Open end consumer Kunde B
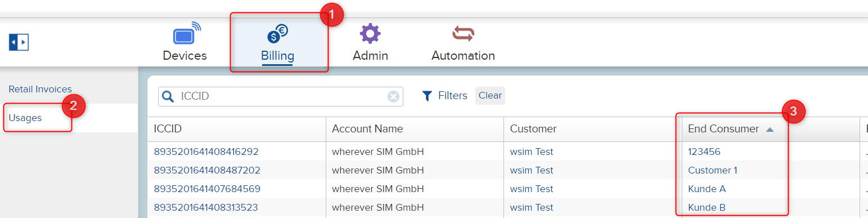Image resolution: width=868 pixels, height=218 pixels. click(x=707, y=207)
